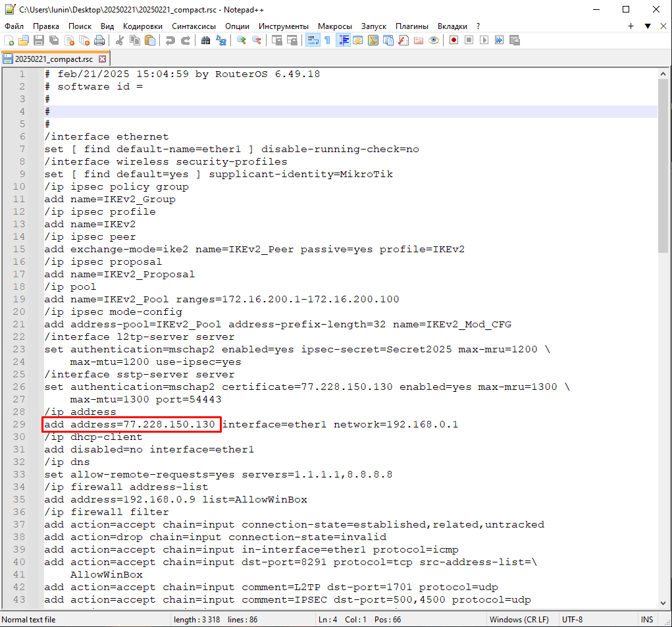Viewport: 672px width, 627px height.
Task: Click the vertical scrollbar up arrow
Action: coord(663,74)
